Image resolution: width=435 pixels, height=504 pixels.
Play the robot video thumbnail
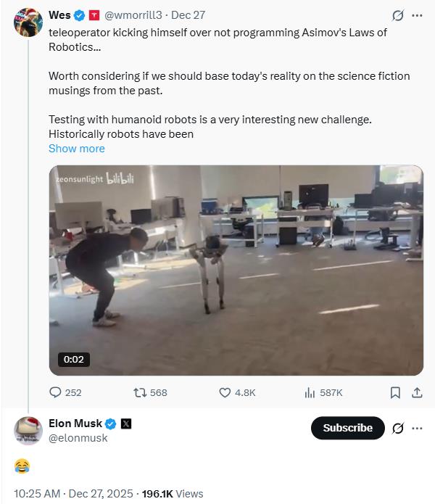pos(236,270)
